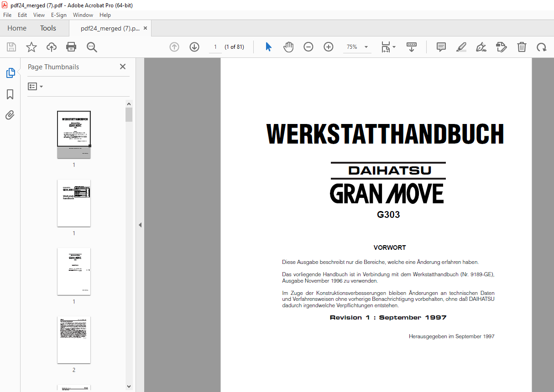
Task: Print the document using printer icon
Action: (71, 47)
